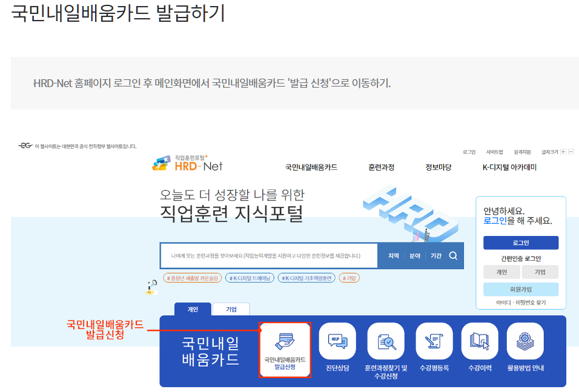This screenshot has height=392, width=579.
Task: Switch to the 기업 tab
Action: pyautogui.click(x=231, y=309)
